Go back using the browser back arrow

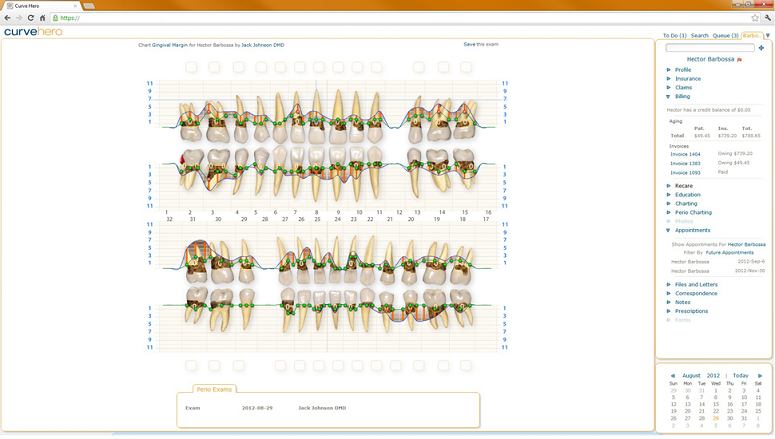(x=7, y=18)
